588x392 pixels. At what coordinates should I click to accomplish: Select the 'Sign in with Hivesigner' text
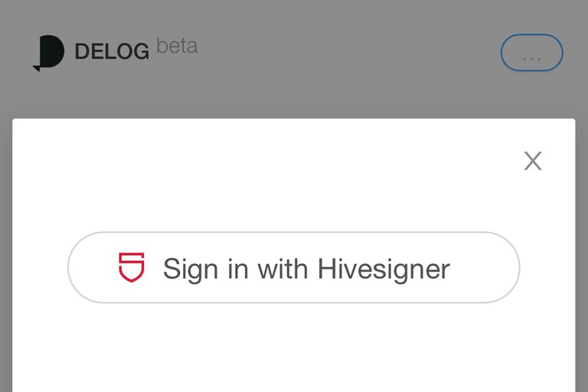[306, 269]
